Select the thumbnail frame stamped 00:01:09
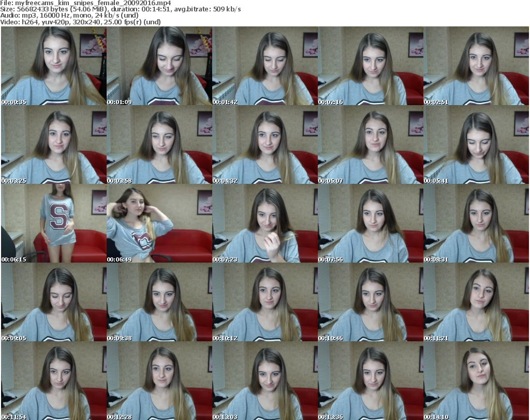Viewport: 530px width, 420px height. click(159, 66)
